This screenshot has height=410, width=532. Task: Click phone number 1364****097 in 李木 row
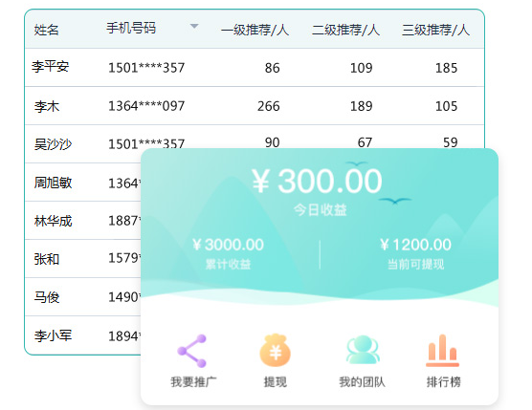pyautogui.click(x=146, y=106)
